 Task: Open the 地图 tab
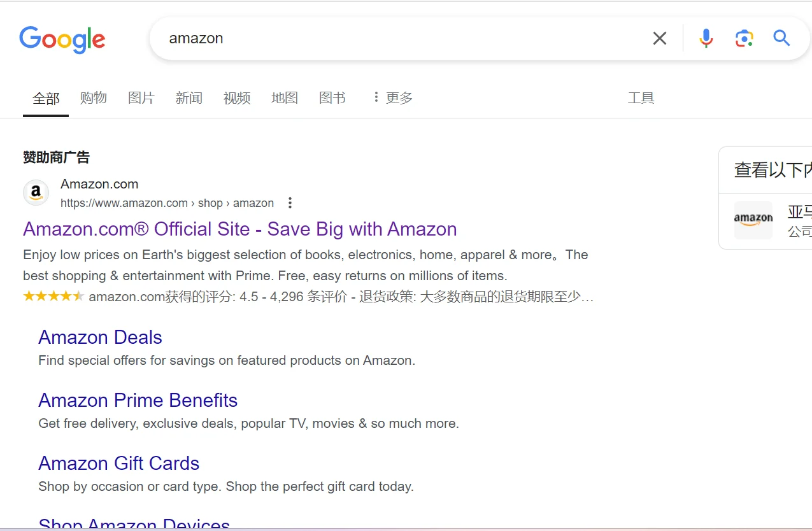coord(285,97)
